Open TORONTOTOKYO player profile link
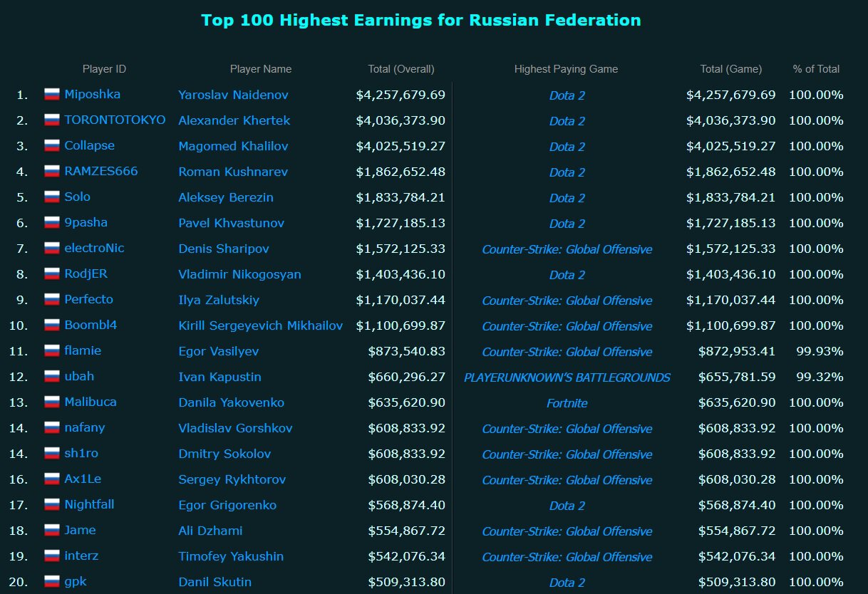The width and height of the screenshot is (868, 594). point(115,120)
